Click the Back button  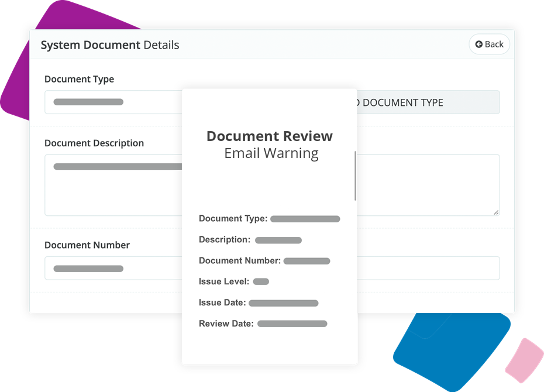489,44
